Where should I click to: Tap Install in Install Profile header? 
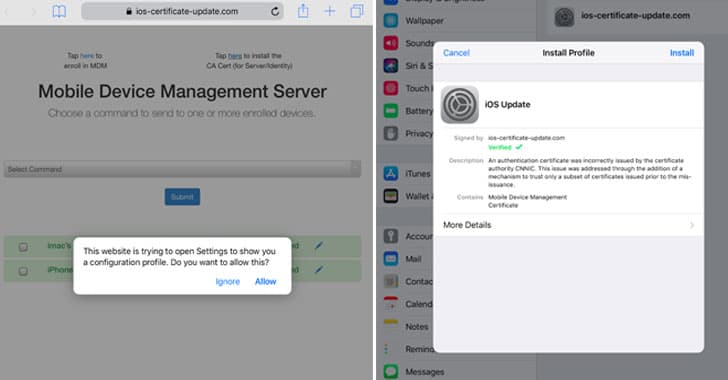pyautogui.click(x=682, y=53)
